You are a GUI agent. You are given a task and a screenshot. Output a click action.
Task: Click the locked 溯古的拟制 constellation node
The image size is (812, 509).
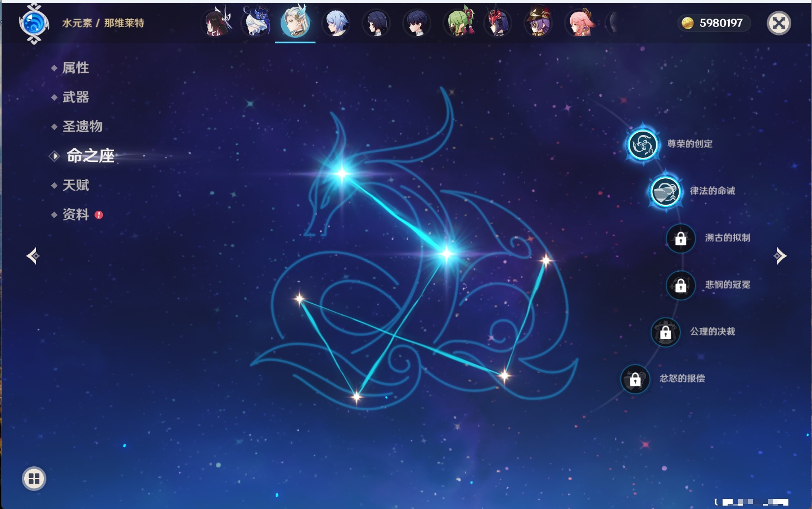click(680, 238)
